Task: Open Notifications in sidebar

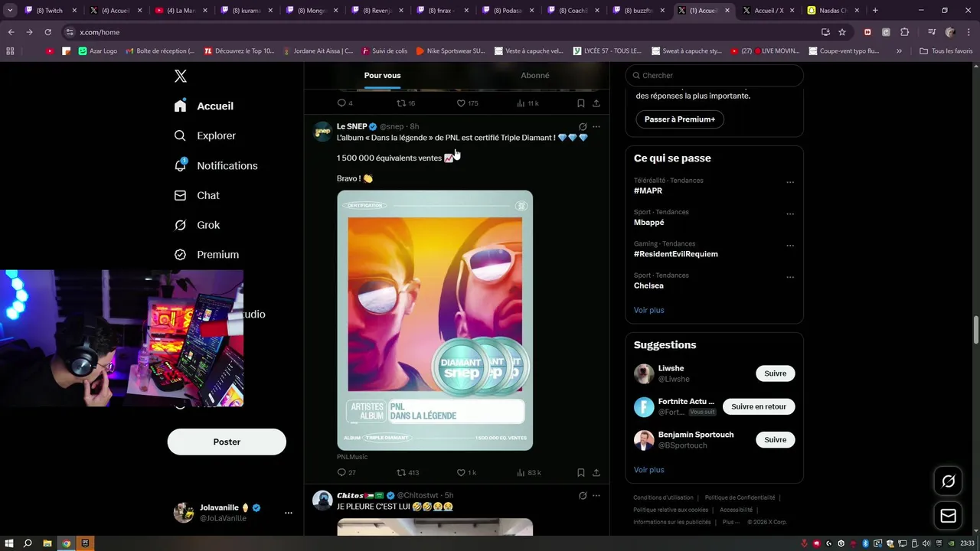Action: pyautogui.click(x=216, y=165)
